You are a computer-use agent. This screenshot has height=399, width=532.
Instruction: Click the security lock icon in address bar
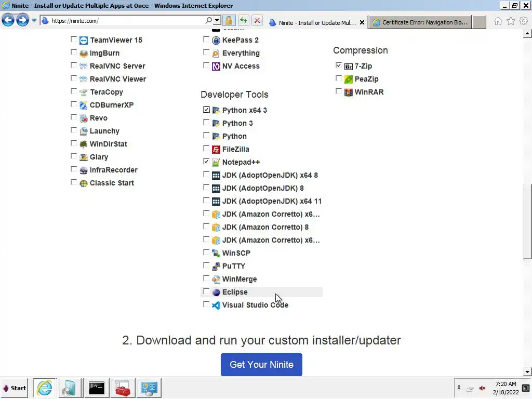(x=229, y=21)
